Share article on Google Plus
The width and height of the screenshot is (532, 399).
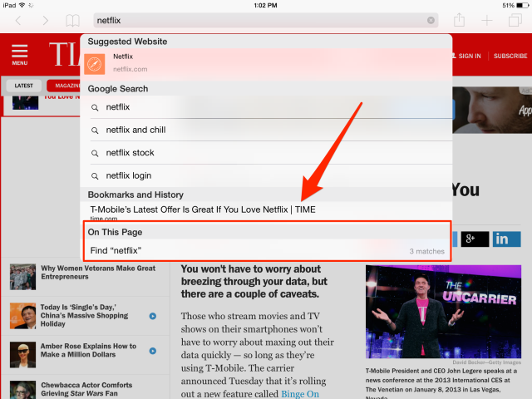point(475,239)
